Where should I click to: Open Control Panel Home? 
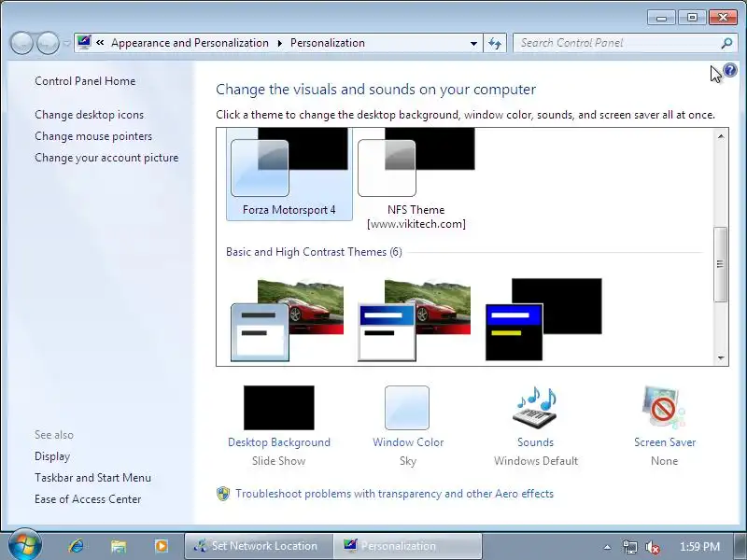click(85, 81)
